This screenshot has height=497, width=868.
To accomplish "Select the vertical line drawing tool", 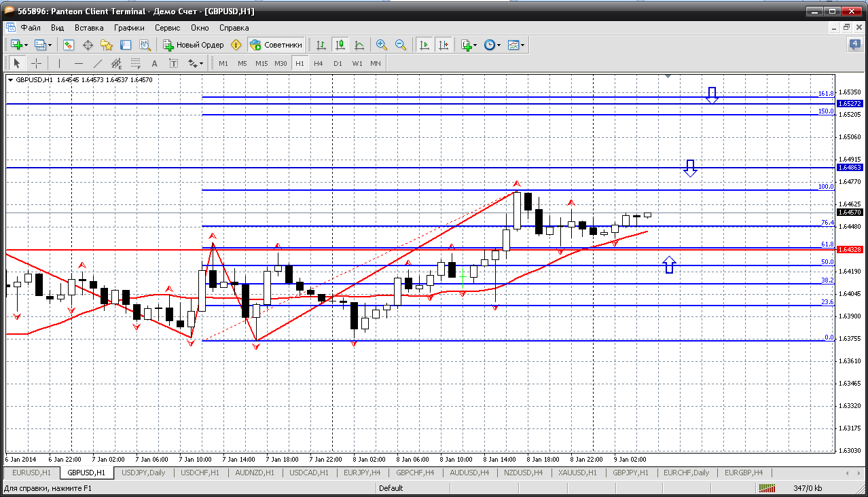I will point(59,63).
